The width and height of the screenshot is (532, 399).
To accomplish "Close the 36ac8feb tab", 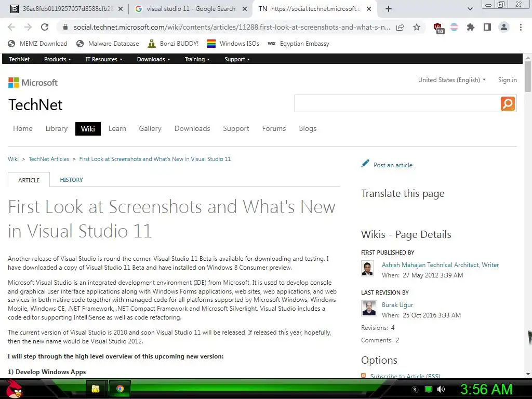I will click(121, 9).
